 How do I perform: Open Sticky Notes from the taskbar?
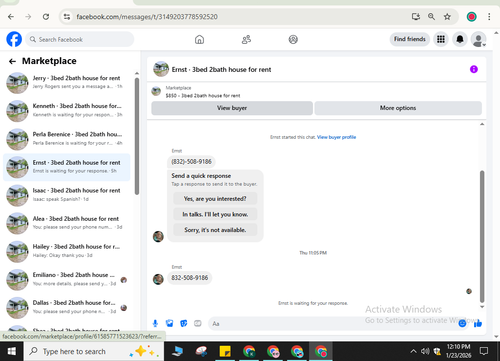225,351
